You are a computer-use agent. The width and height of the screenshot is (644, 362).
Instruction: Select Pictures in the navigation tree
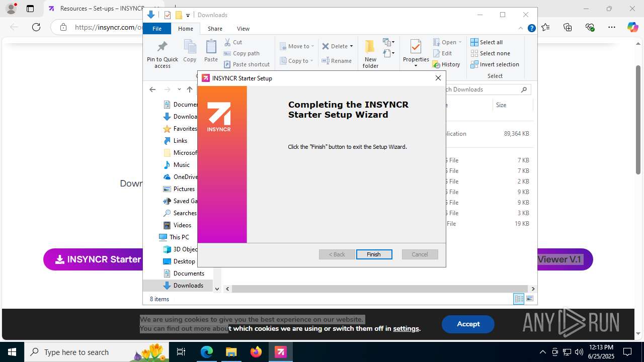(184, 189)
